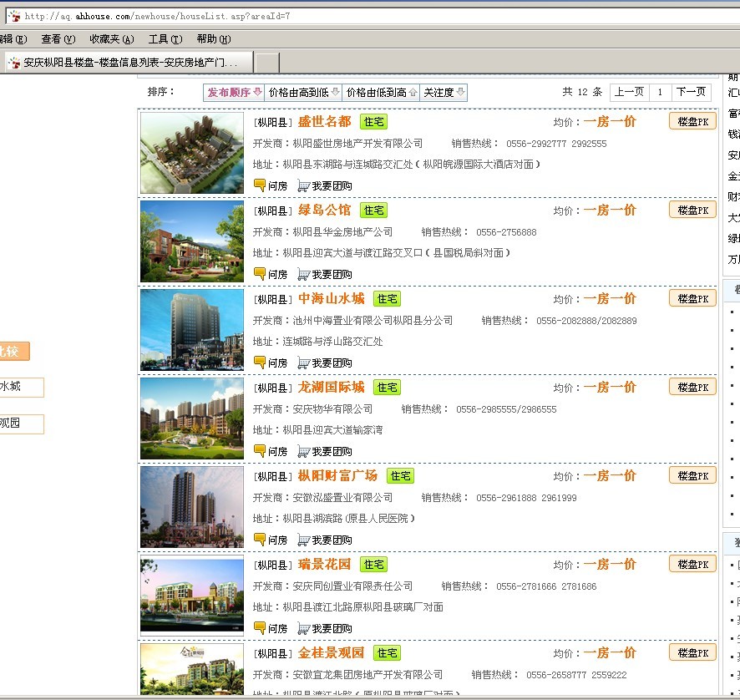
Task: Click the 龙湖国际城 thumbnail image
Action: 192,418
